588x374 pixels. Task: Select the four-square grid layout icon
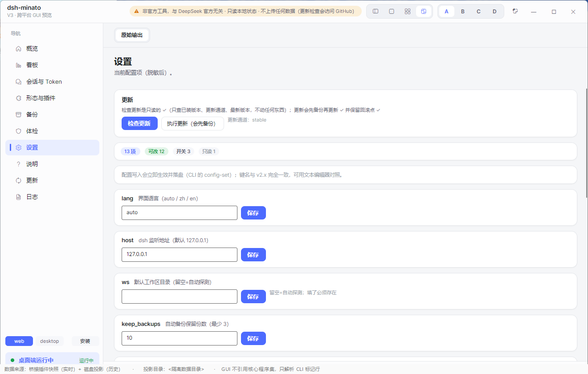pyautogui.click(x=408, y=12)
